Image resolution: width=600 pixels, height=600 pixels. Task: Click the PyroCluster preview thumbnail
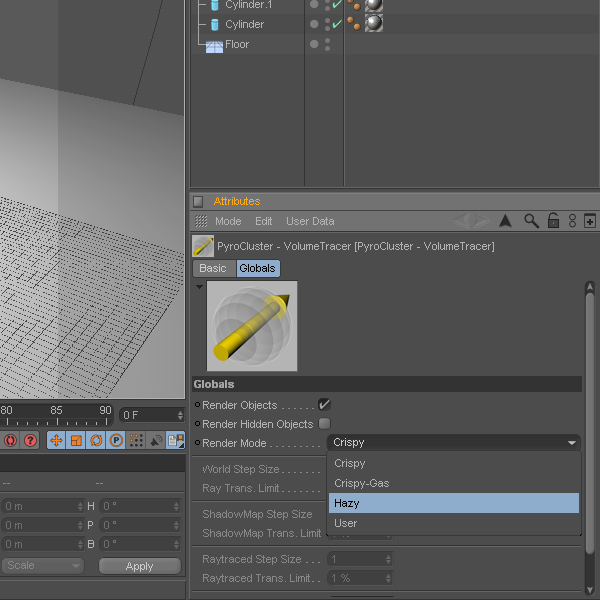coord(252,326)
